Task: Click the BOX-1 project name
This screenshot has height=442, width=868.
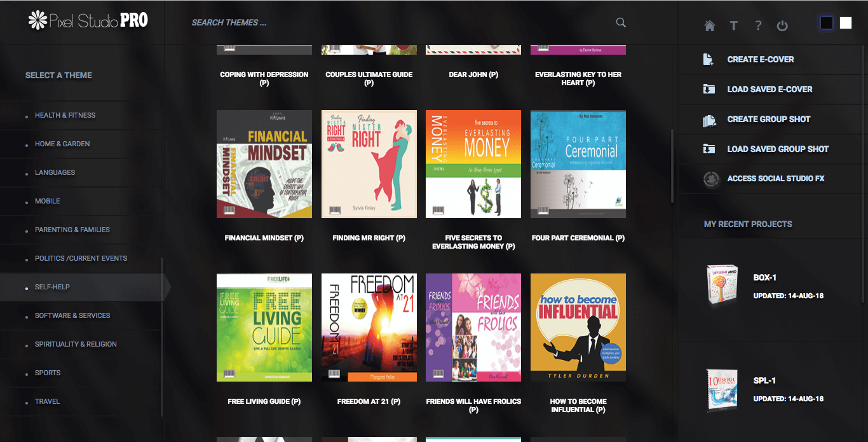Action: [765, 278]
